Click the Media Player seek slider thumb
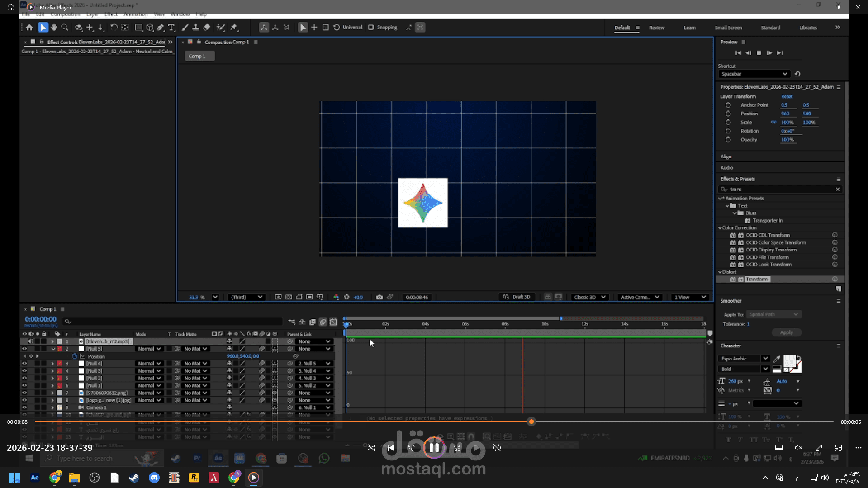868x488 pixels. pyautogui.click(x=531, y=422)
